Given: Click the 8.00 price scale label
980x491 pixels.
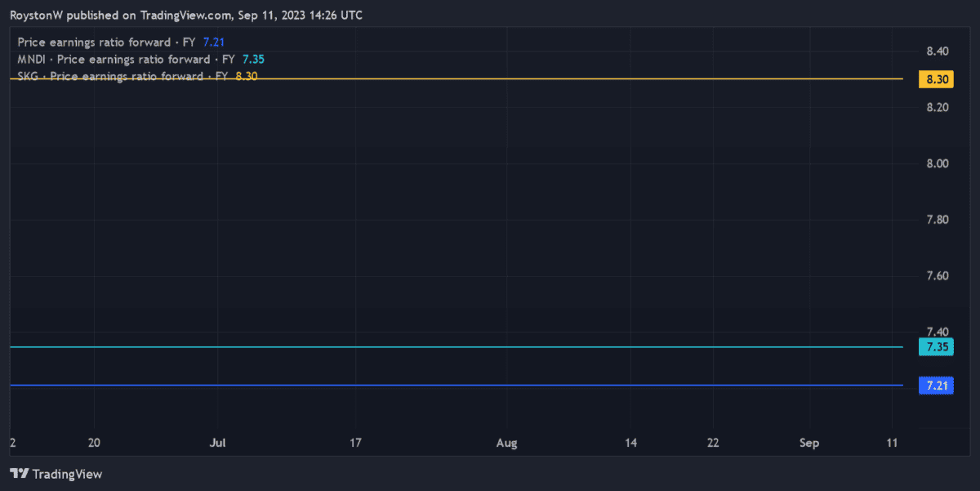Looking at the screenshot, I should point(937,163).
